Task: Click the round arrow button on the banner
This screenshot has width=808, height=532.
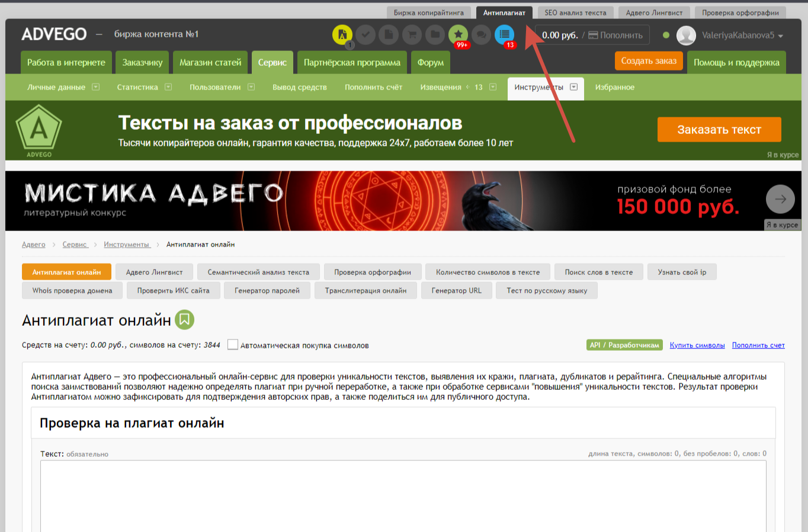Action: [780, 199]
